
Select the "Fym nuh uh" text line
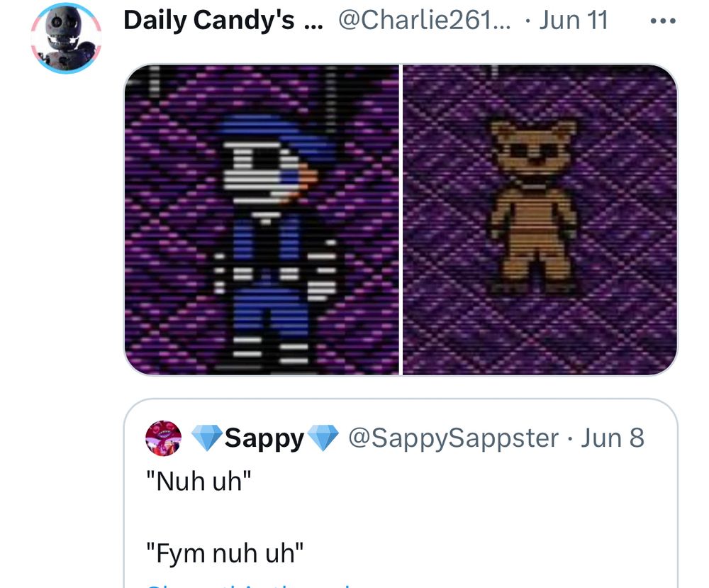225,553
